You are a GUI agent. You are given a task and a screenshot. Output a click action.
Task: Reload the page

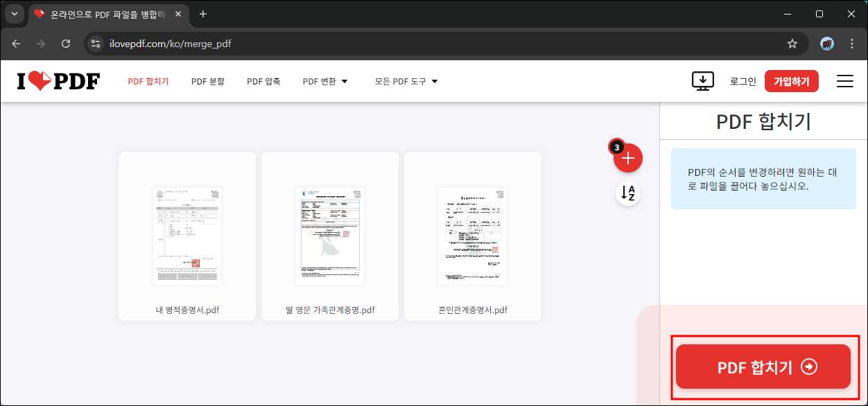coord(66,44)
